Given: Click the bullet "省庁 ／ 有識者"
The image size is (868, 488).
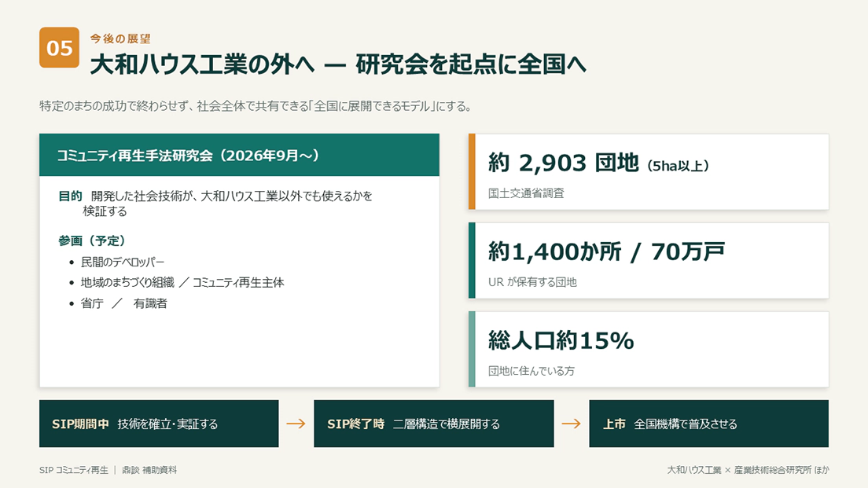Looking at the screenshot, I should coord(124,303).
